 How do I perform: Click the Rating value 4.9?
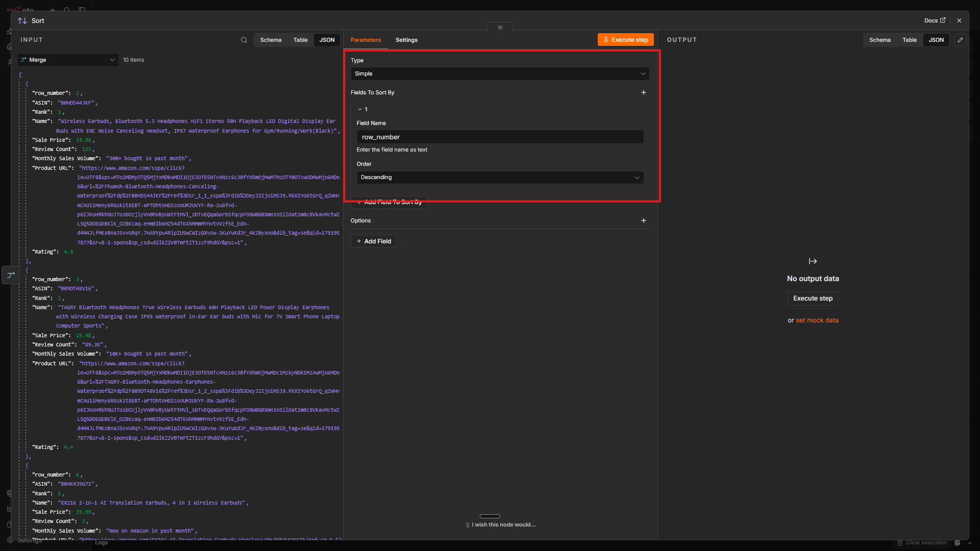click(x=68, y=252)
